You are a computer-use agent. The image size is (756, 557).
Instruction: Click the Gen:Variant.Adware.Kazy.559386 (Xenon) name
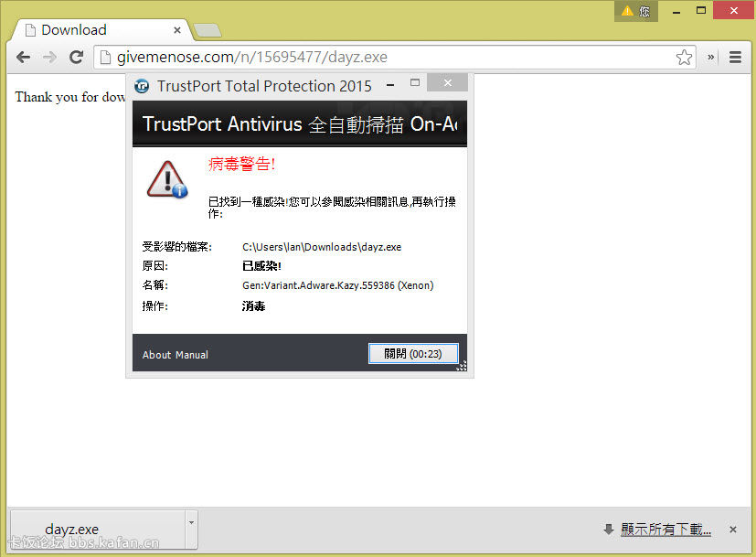pyautogui.click(x=337, y=285)
